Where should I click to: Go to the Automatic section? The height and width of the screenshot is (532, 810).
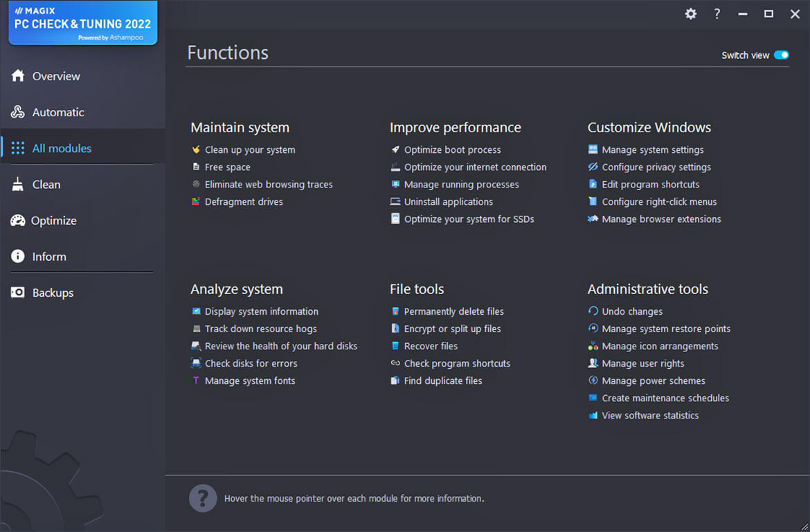tap(58, 112)
